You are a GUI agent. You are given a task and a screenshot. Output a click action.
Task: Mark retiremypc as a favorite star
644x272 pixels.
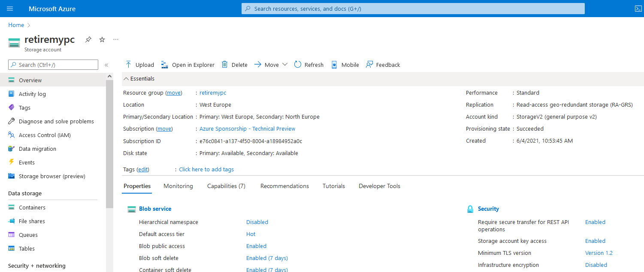tap(102, 39)
